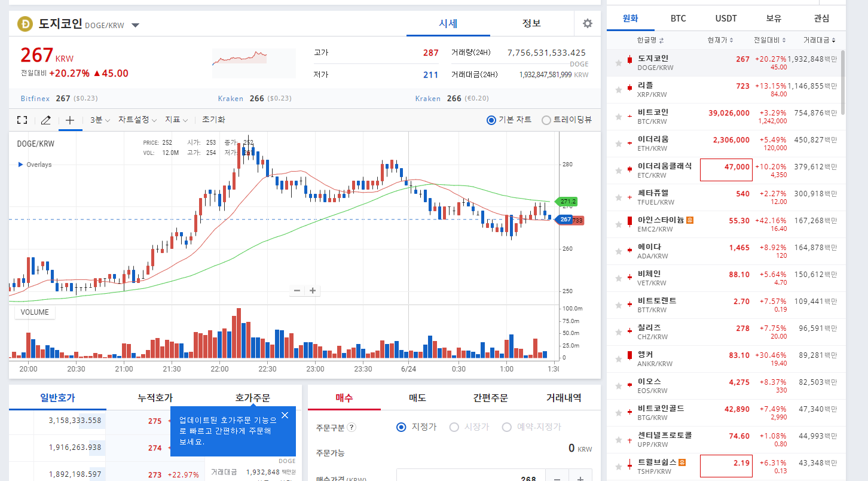The height and width of the screenshot is (481, 868).
Task: Favorite 앵커 with star icon
Action: (619, 359)
